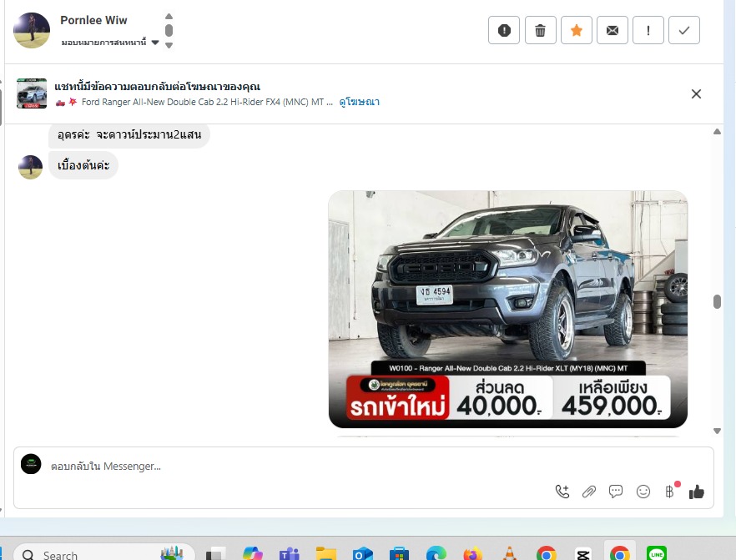Delete conversation using trash icon
736x560 pixels.
[x=540, y=31]
